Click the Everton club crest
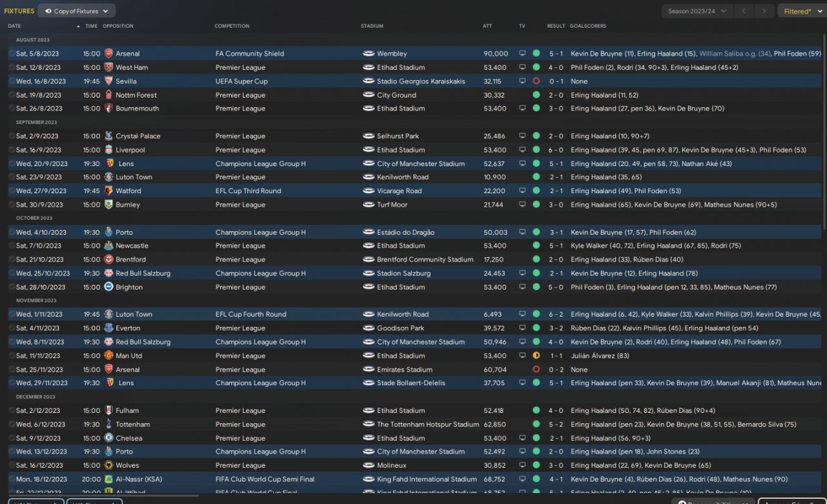The height and width of the screenshot is (504, 827). (109, 328)
